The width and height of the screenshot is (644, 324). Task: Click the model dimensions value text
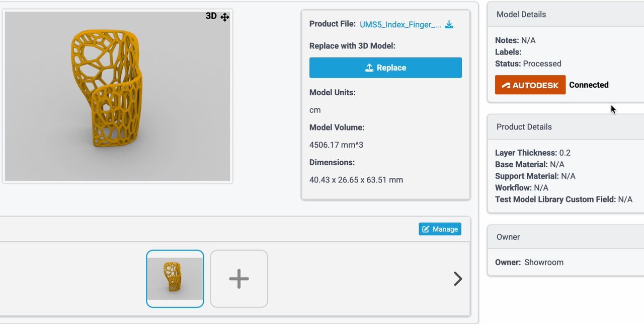point(356,180)
